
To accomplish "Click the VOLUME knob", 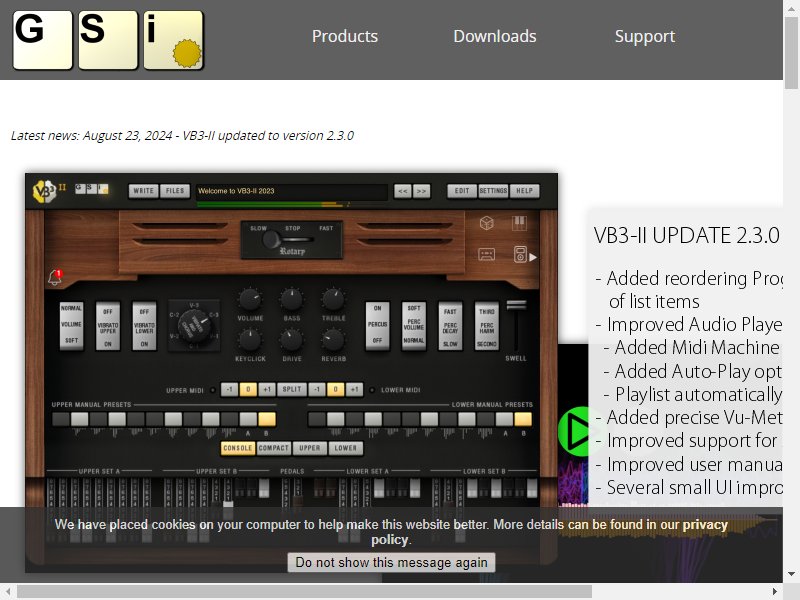I will click(250, 299).
